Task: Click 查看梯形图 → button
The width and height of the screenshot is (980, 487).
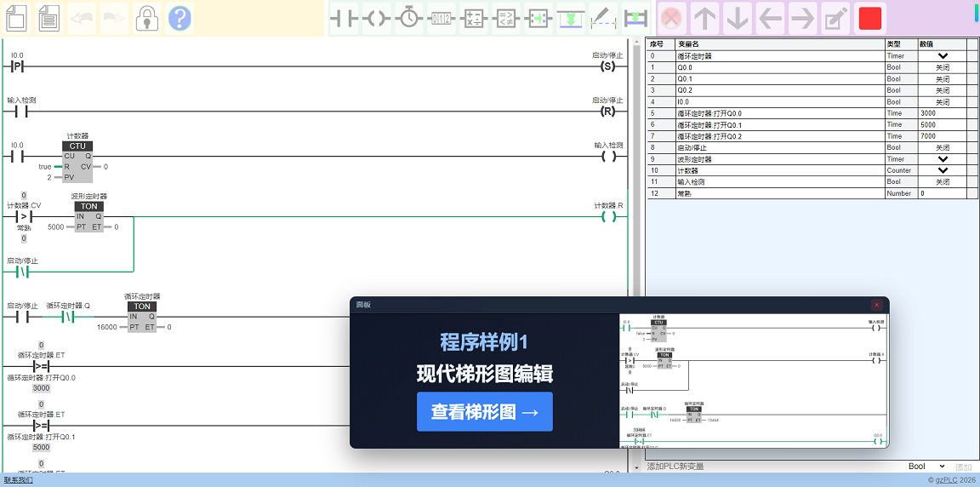Action: coord(484,411)
